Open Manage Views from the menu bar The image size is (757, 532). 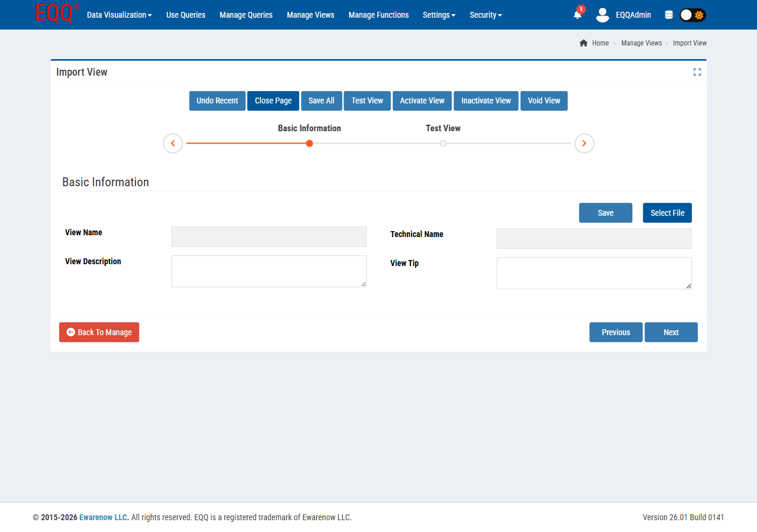pyautogui.click(x=310, y=15)
